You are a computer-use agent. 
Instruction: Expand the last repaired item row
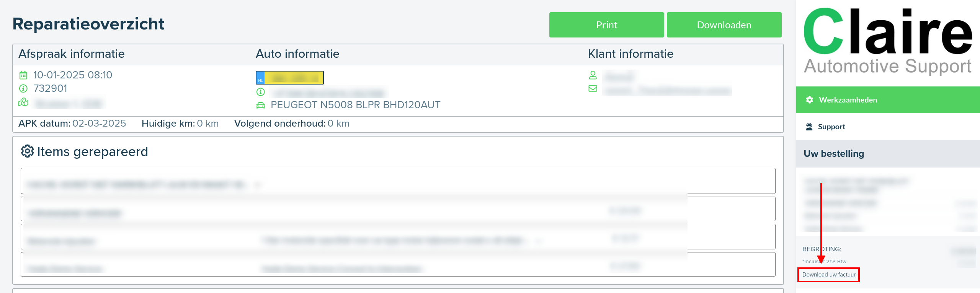(398, 265)
